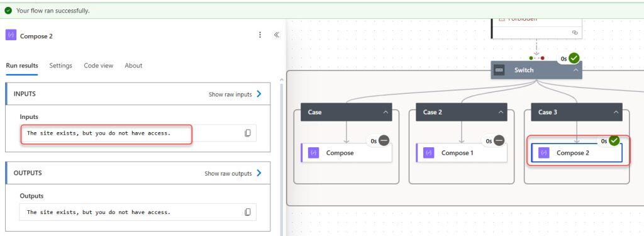Screen dimensions: 644x236
Task: Click the success badge on Compose 2
Action: 614,140
